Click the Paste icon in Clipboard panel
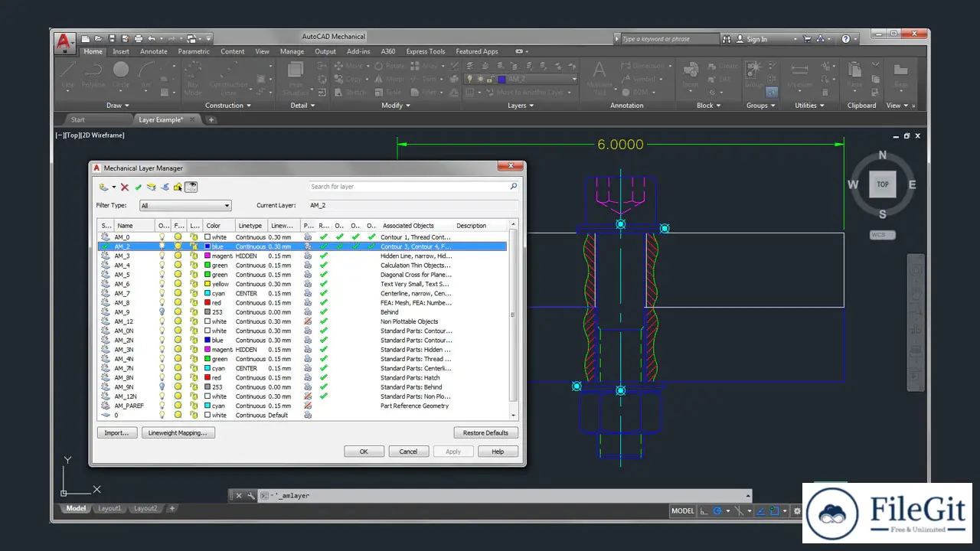 coord(854,75)
